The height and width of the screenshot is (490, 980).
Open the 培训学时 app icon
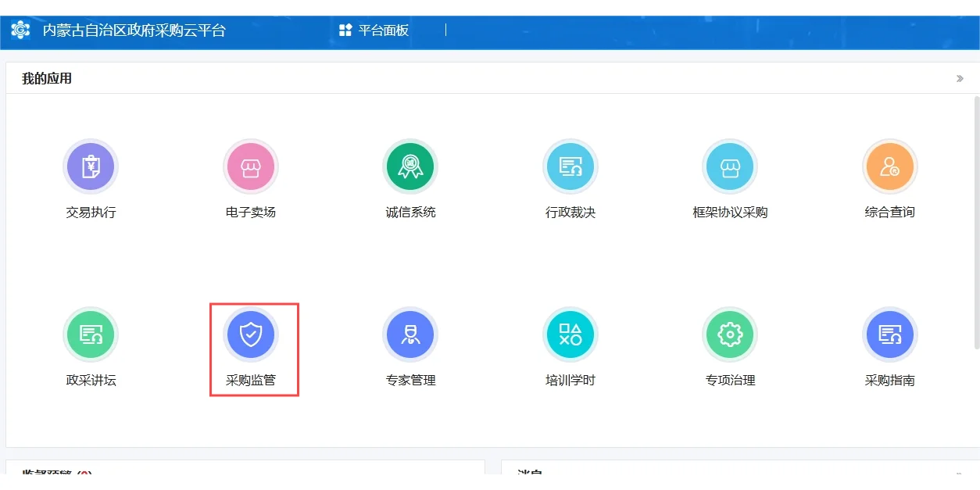click(570, 334)
